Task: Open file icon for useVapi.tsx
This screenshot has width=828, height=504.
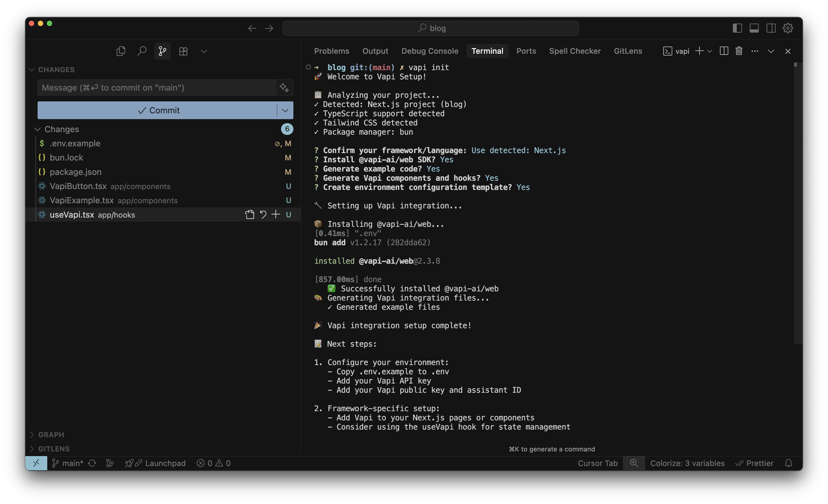Action: pyautogui.click(x=249, y=214)
